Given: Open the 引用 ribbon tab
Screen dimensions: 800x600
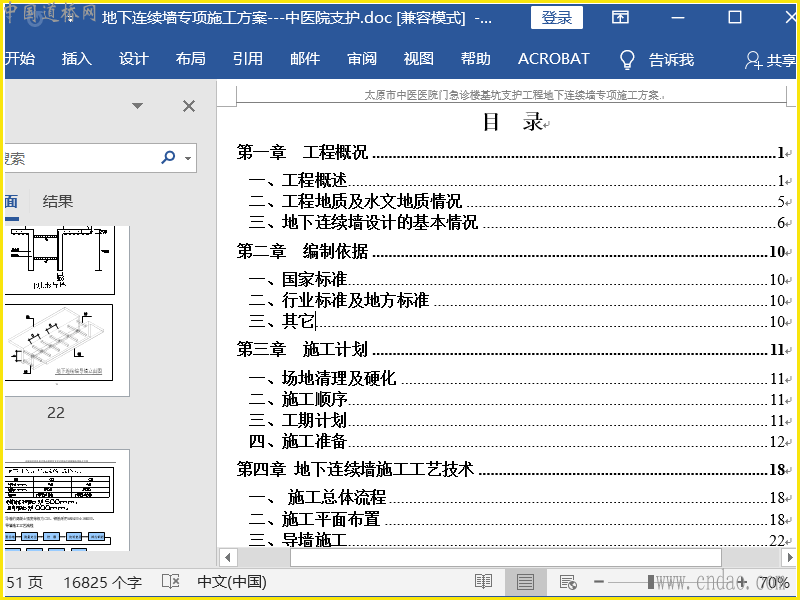Looking at the screenshot, I should (248, 59).
